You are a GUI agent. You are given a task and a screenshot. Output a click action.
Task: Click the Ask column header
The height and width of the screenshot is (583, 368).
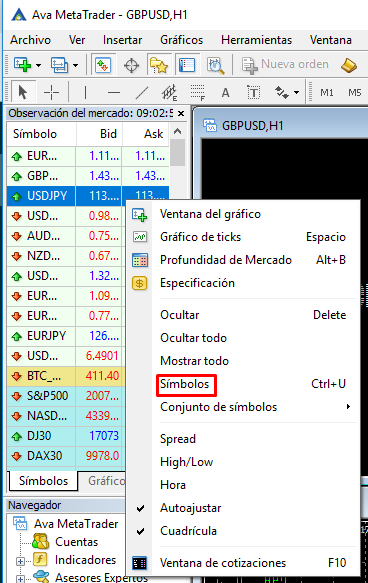click(x=146, y=134)
